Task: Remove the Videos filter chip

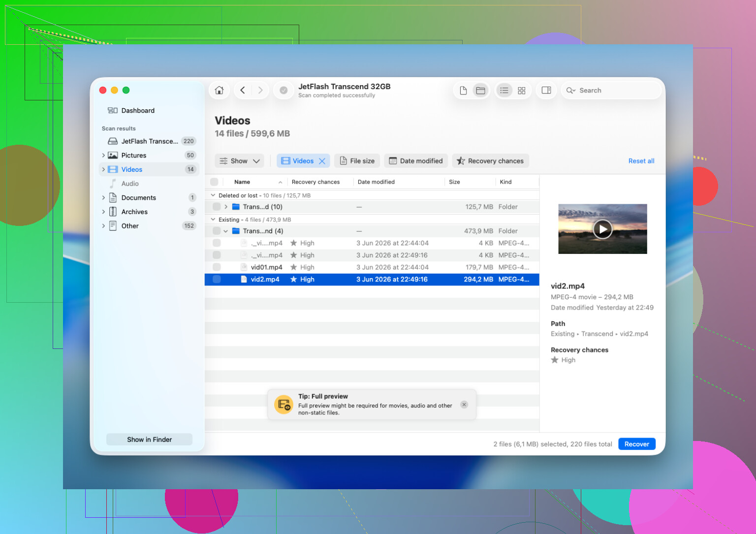Action: (x=322, y=161)
